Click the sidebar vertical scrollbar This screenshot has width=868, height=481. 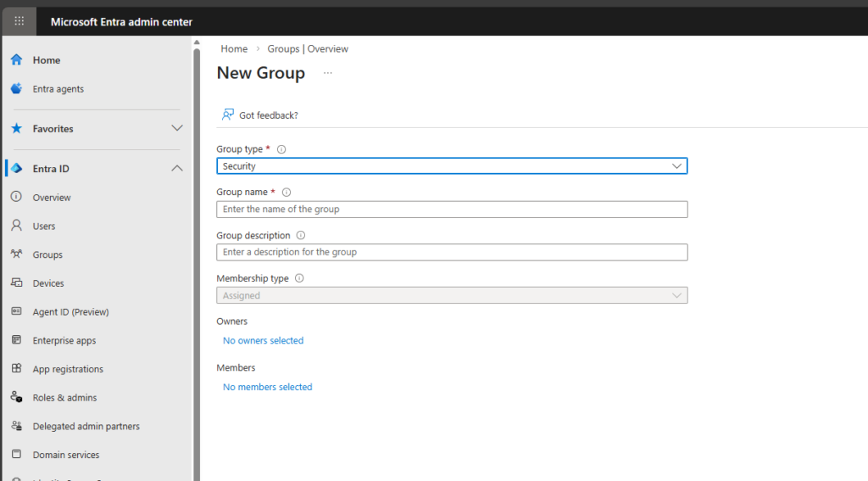pos(197,254)
